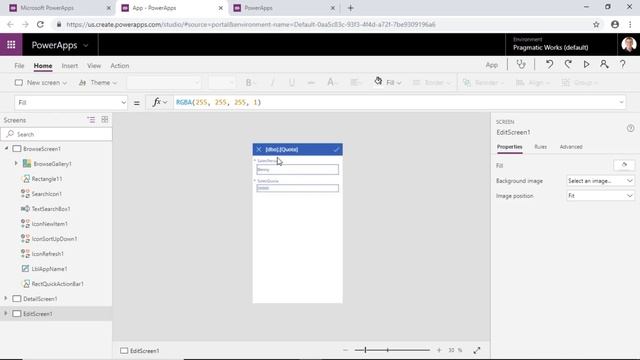Screen dimensions: 640x360
Task: Open the app launcher waffle icon
Action: tap(11, 45)
